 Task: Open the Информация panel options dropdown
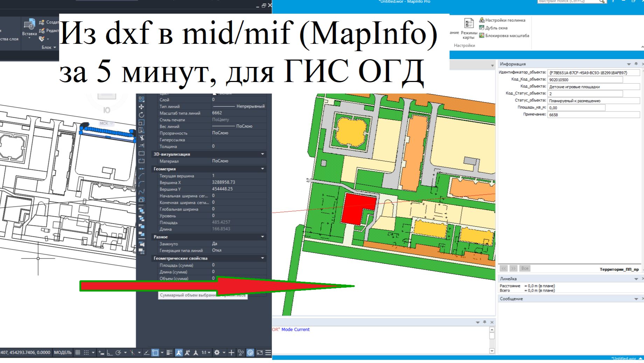[x=629, y=64]
